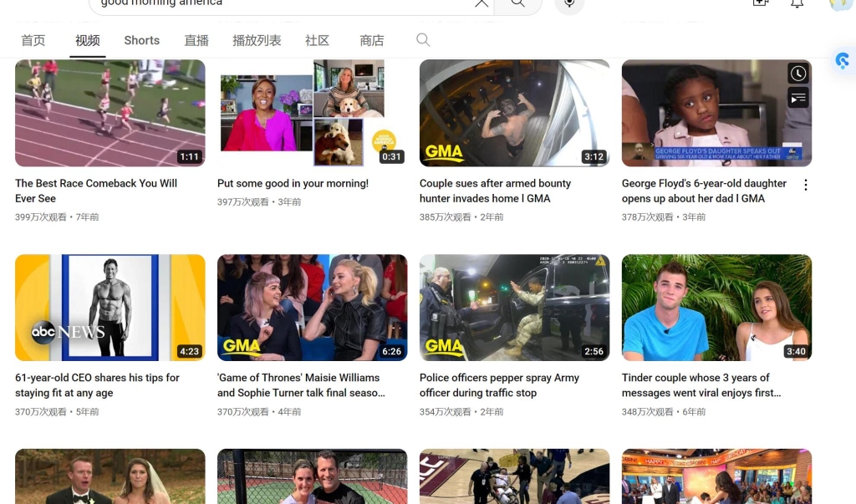This screenshot has width=856, height=504.
Task: Click '370万次观看 • 5年前' text
Action: point(57,412)
